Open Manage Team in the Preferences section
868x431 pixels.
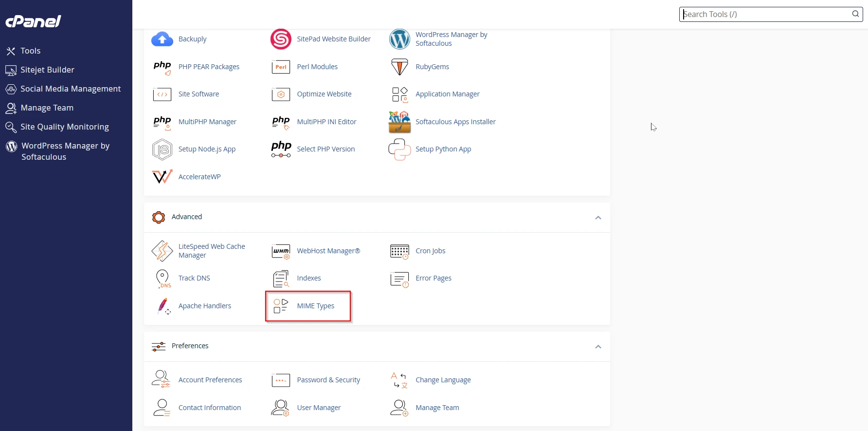pos(437,408)
